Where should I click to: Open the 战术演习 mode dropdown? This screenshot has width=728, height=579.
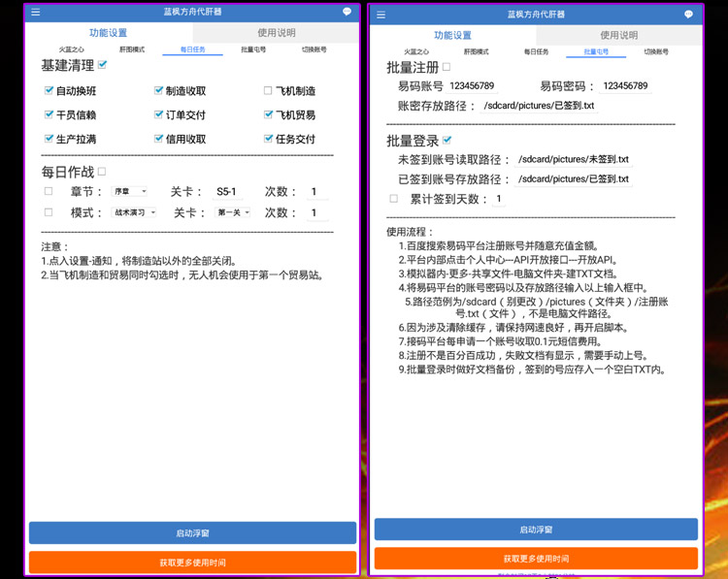click(x=134, y=212)
